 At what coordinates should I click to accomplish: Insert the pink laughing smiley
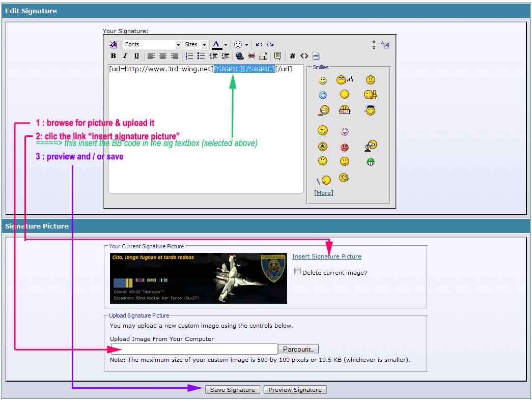click(344, 132)
